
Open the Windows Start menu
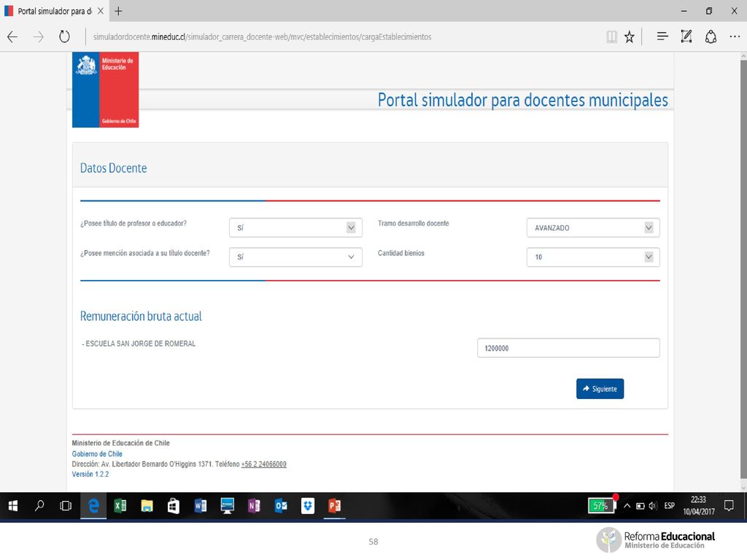pos(13,506)
